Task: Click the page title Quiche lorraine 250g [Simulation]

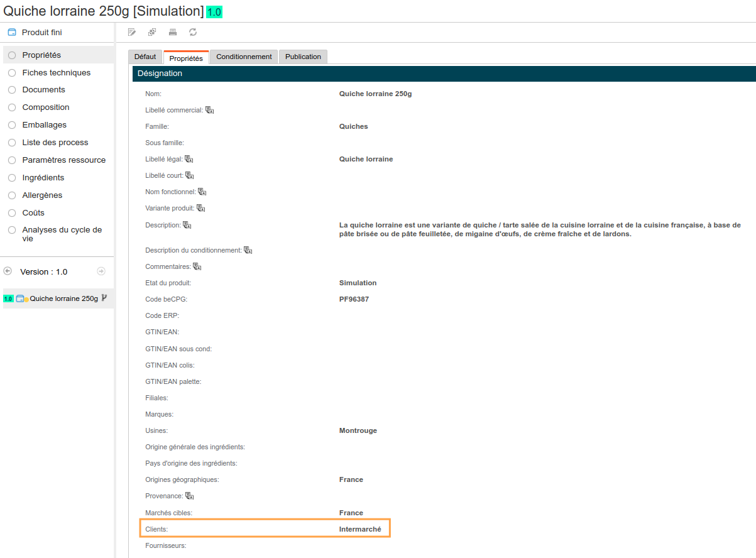Action: tap(104, 11)
